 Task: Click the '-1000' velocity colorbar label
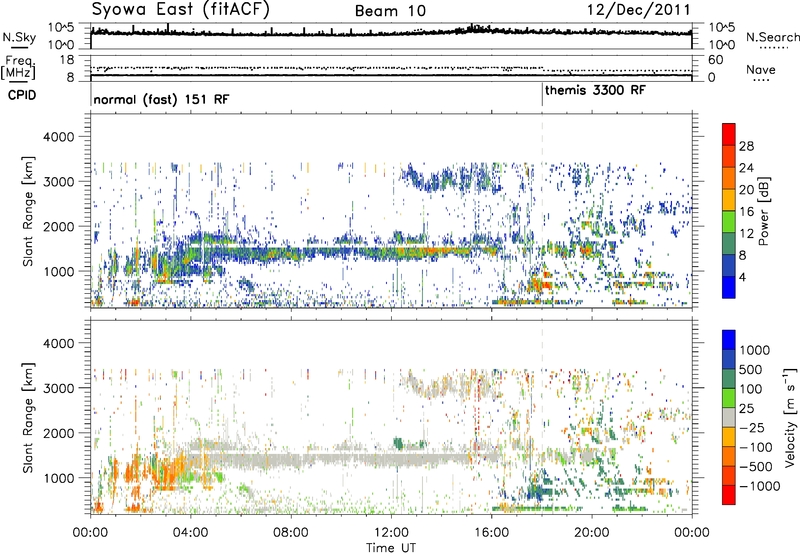tap(760, 486)
